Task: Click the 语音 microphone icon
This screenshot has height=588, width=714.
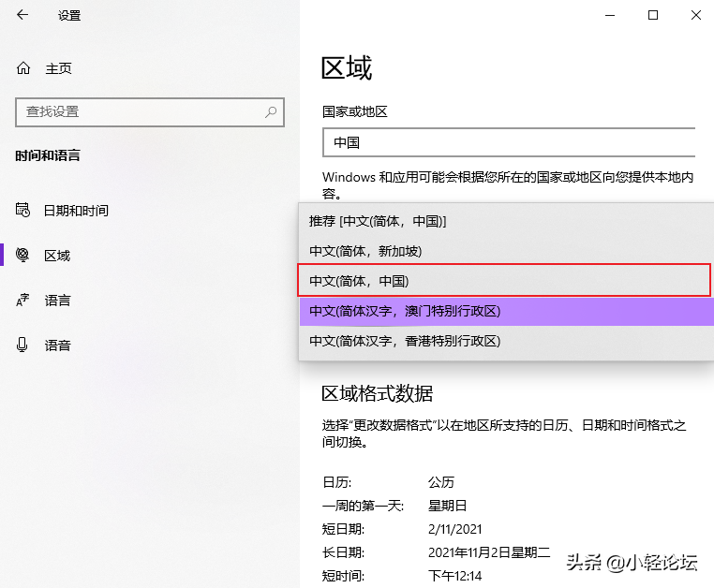Action: coord(22,345)
